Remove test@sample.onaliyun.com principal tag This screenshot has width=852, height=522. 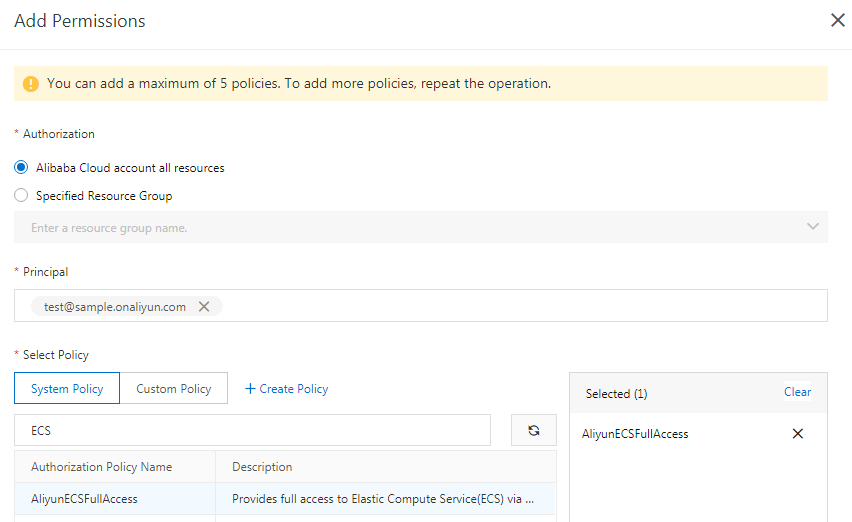click(x=204, y=306)
